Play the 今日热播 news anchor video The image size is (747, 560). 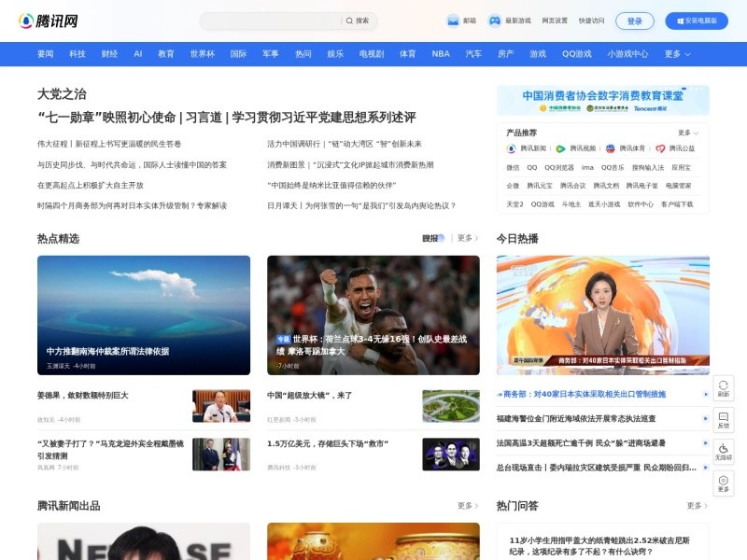(602, 315)
